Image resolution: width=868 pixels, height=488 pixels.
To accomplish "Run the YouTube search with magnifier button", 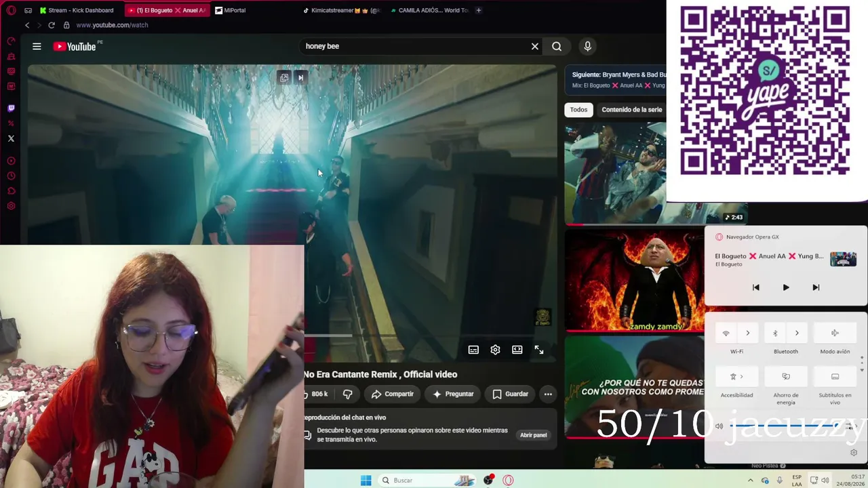I will 557,46.
